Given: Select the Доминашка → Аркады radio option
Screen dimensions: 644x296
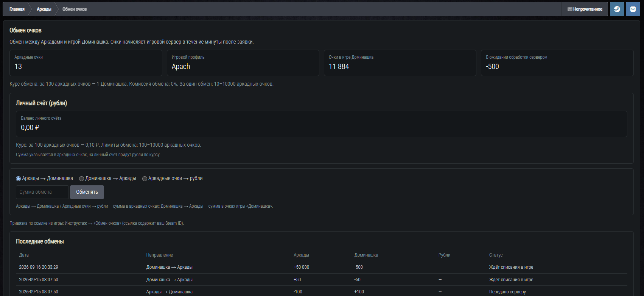Looking at the screenshot, I should pyautogui.click(x=81, y=179).
